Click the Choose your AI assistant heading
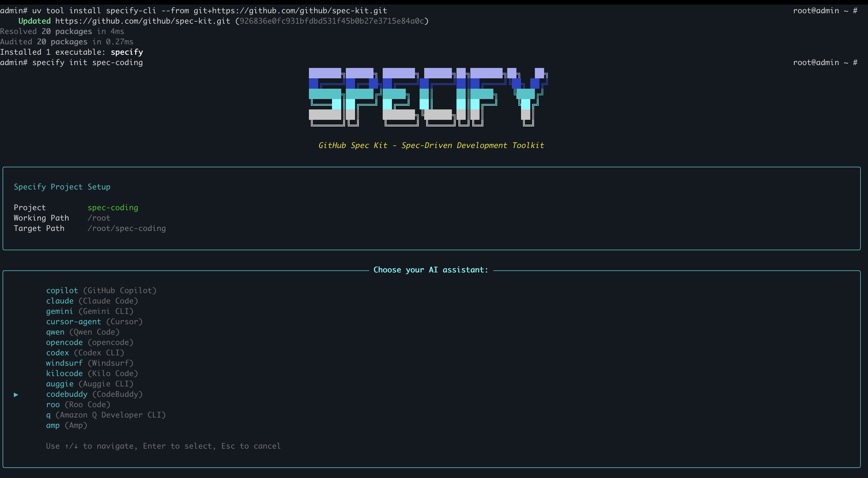This screenshot has height=478, width=868. (x=431, y=270)
